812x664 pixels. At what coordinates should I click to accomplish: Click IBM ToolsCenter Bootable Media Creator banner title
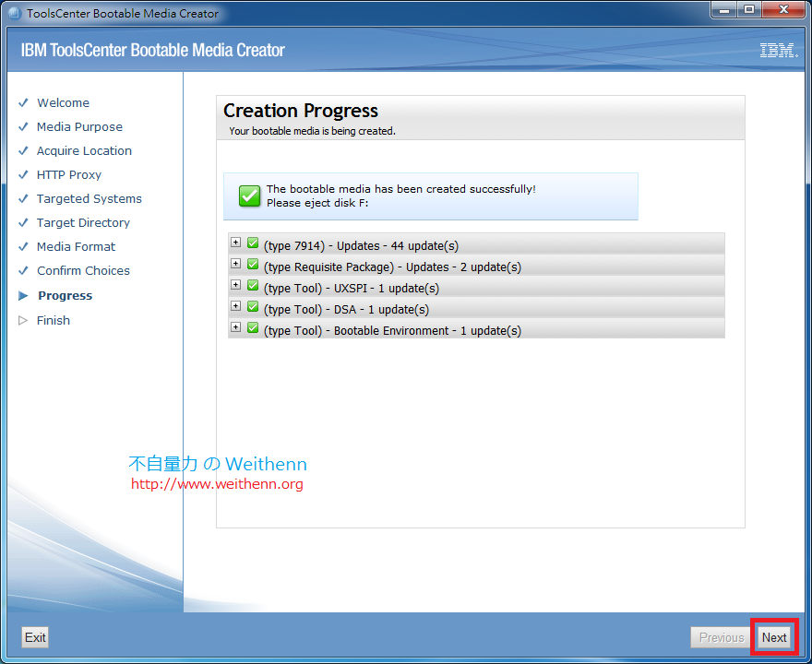pyautogui.click(x=153, y=50)
